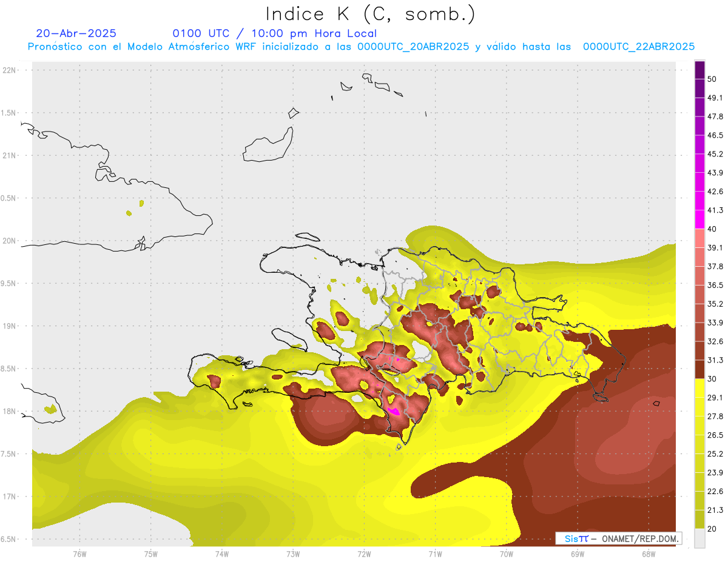
Task: Click the legend value '25.2'
Action: tap(715, 454)
